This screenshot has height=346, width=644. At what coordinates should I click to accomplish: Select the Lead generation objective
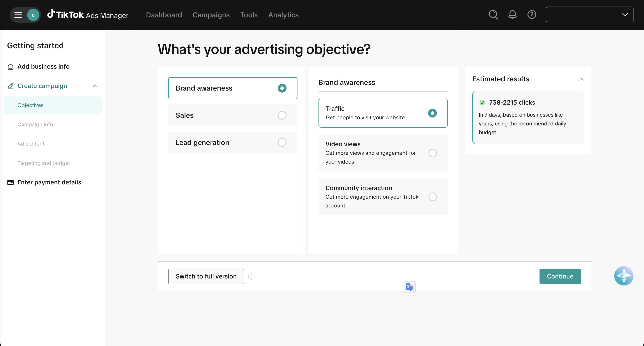pyautogui.click(x=282, y=143)
